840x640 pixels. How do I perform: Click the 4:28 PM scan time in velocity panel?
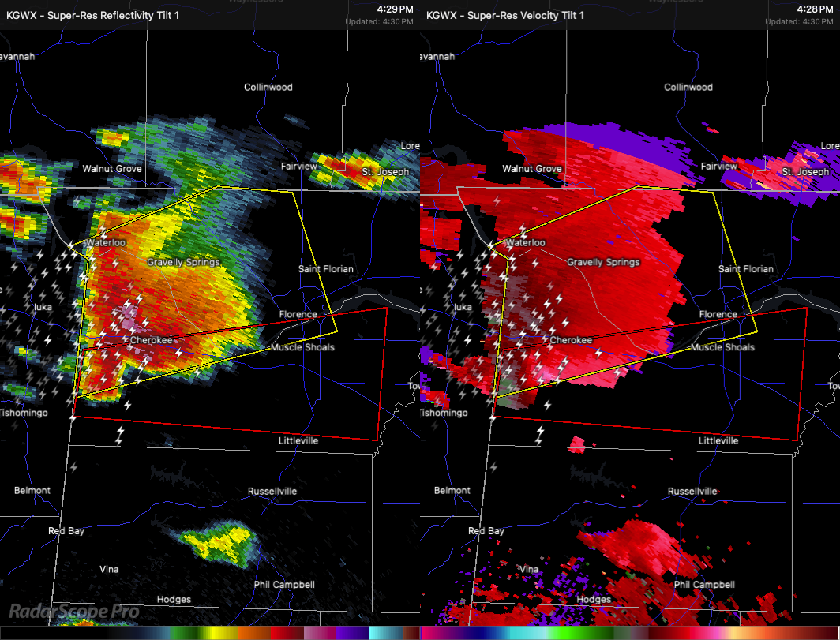[816, 9]
